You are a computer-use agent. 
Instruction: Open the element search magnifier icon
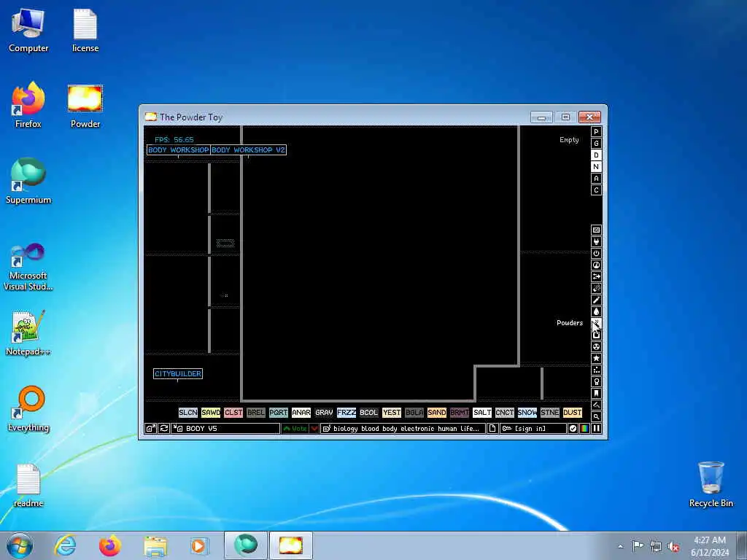pyautogui.click(x=596, y=416)
